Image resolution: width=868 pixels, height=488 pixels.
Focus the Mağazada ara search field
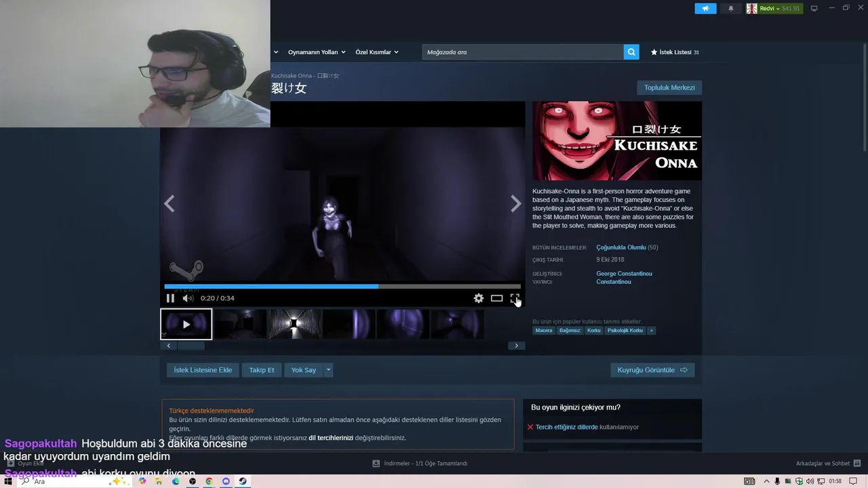pyautogui.click(x=523, y=52)
